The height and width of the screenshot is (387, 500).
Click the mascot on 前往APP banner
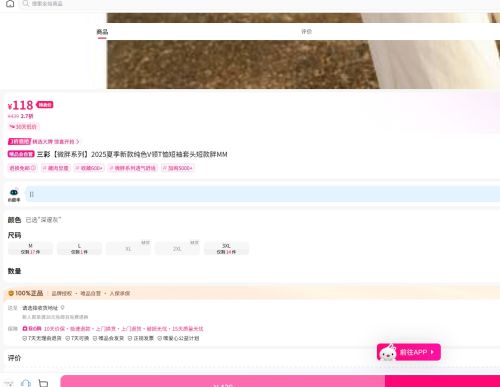(x=388, y=353)
